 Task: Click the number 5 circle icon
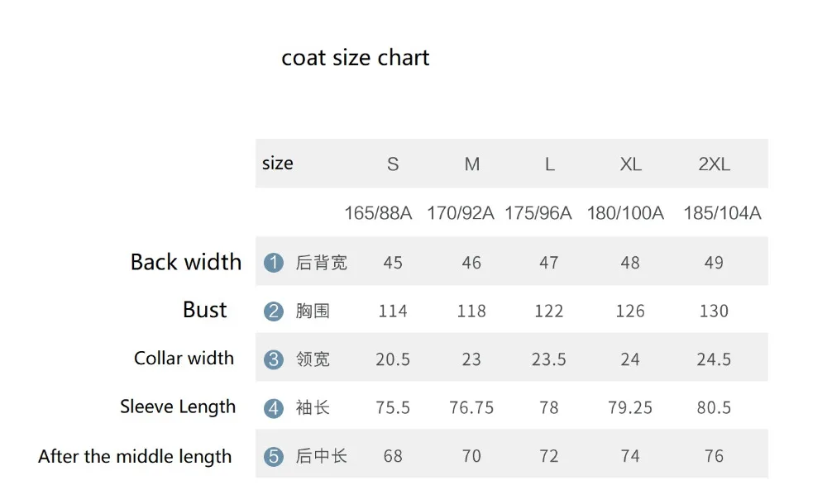pyautogui.click(x=274, y=456)
